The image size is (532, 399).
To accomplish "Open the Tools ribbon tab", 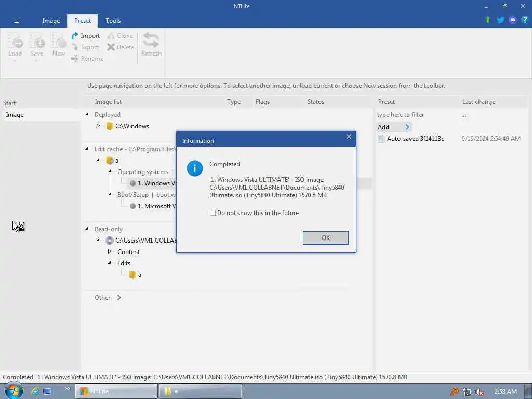I will click(113, 21).
